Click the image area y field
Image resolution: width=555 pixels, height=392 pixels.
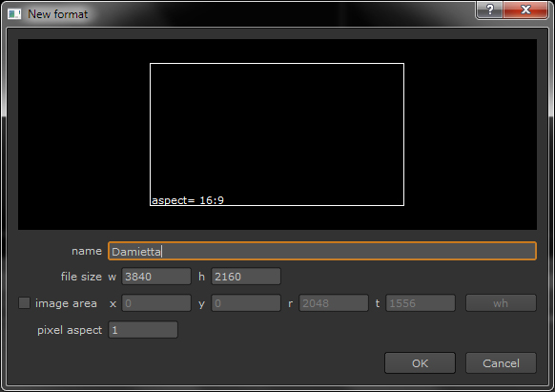[246, 303]
